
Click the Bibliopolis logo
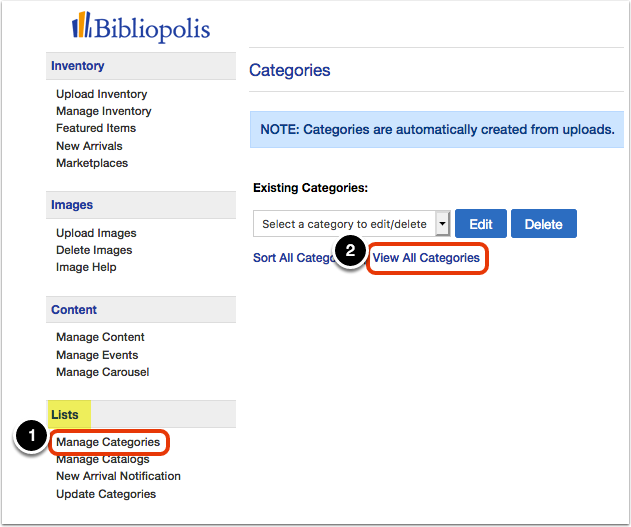click(141, 27)
